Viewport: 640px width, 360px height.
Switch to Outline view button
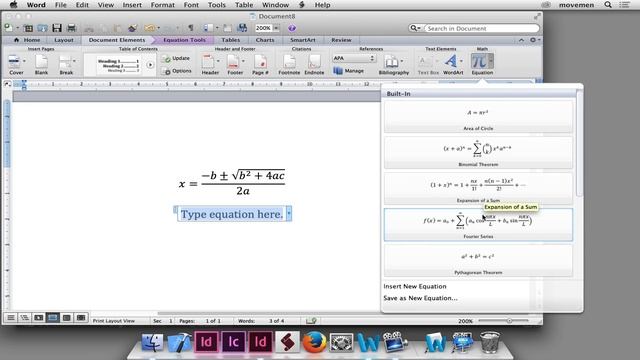point(24,318)
